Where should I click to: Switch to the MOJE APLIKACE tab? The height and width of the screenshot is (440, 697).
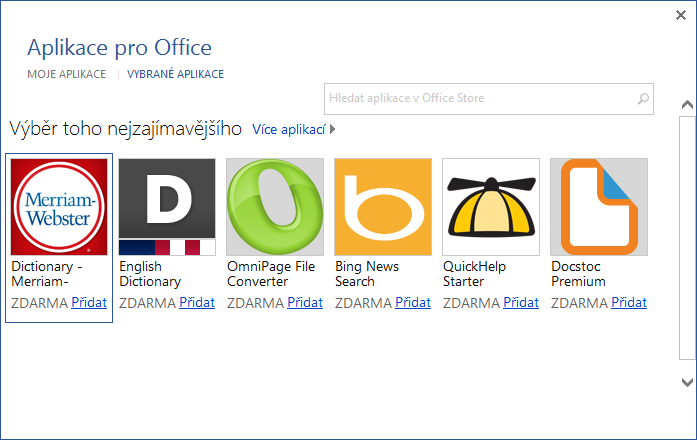[x=67, y=74]
